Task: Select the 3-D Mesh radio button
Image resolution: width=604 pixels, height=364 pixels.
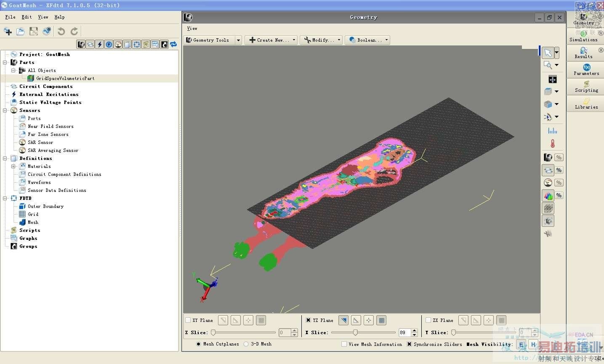Action: (246, 344)
